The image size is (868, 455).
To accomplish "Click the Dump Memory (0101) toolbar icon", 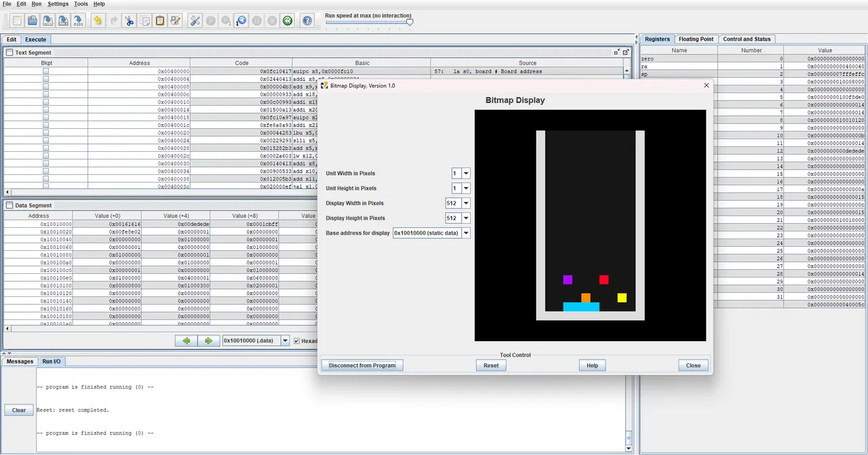I will [x=79, y=21].
